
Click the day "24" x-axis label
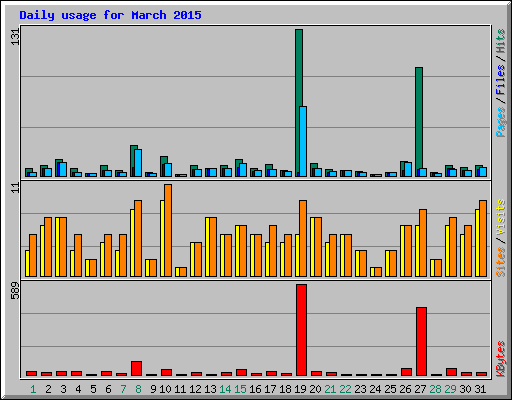point(375,389)
